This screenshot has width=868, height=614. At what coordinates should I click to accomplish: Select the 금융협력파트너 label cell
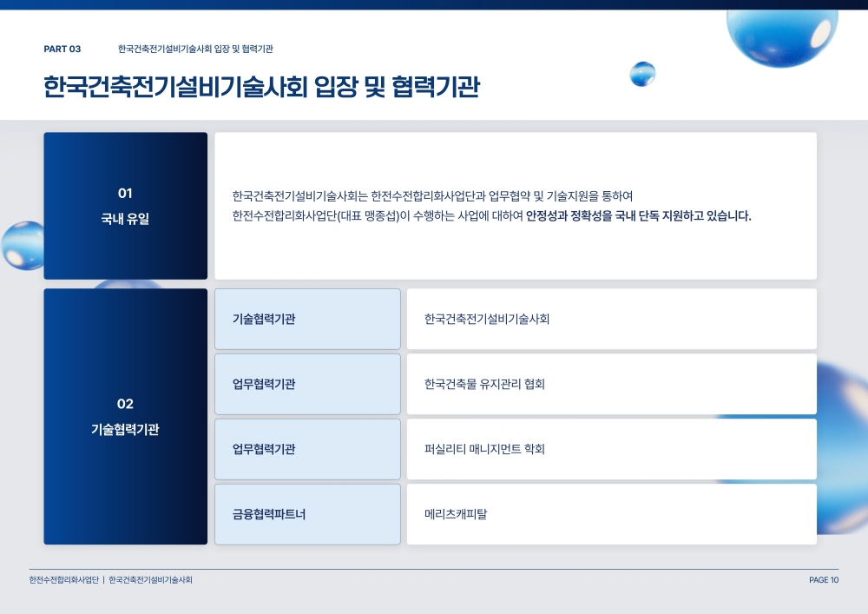tap(307, 514)
